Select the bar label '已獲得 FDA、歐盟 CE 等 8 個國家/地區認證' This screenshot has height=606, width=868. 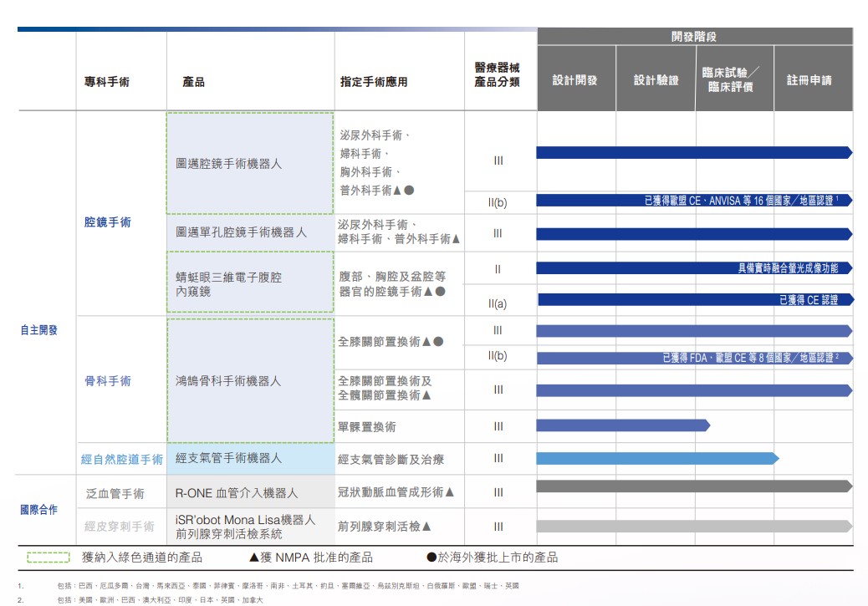[751, 358]
